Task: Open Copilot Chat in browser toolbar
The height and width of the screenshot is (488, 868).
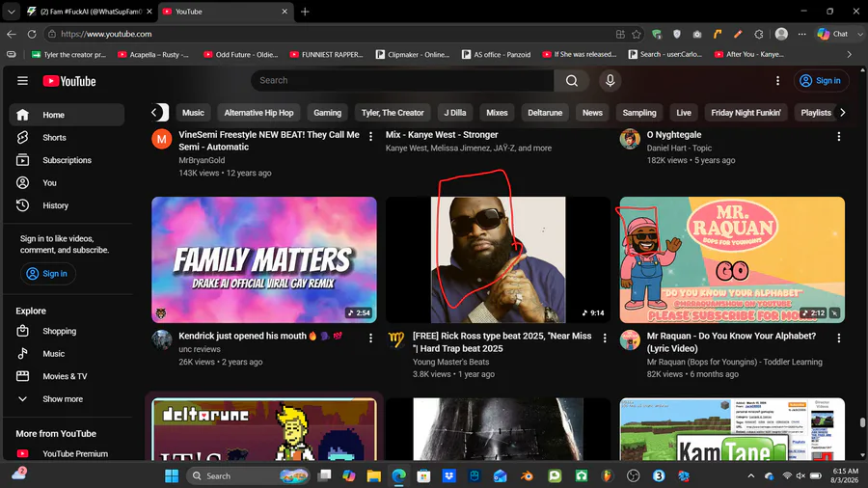Action: [x=833, y=34]
